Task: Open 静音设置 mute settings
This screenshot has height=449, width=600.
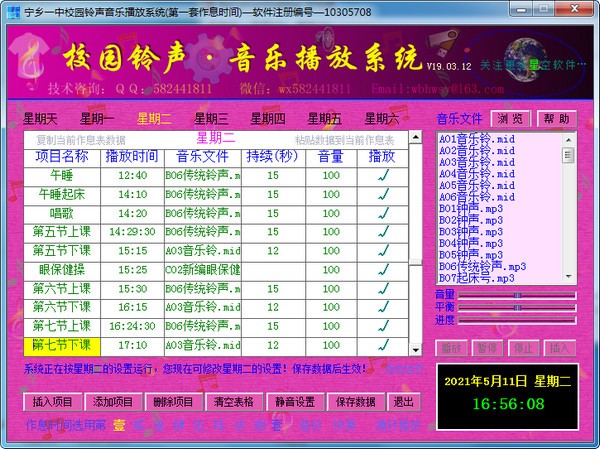Action: pos(295,402)
